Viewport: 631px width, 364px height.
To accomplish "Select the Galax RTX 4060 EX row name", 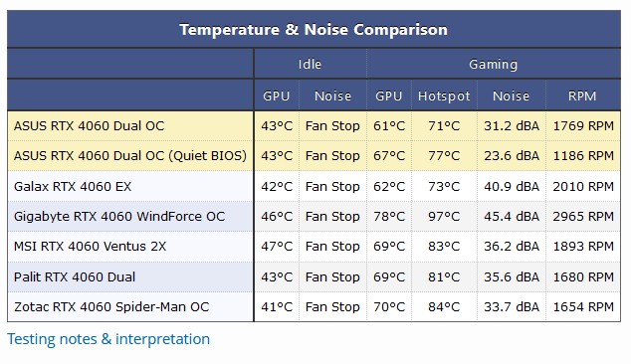I will pos(73,187).
